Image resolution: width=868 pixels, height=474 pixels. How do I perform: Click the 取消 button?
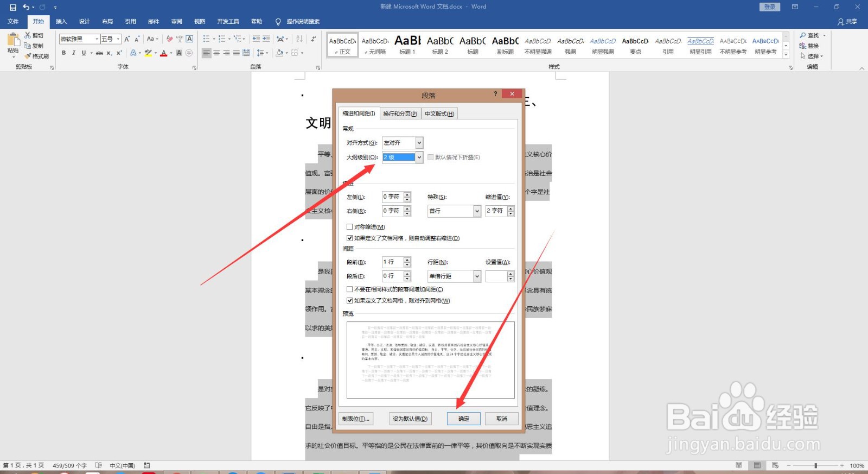click(502, 419)
